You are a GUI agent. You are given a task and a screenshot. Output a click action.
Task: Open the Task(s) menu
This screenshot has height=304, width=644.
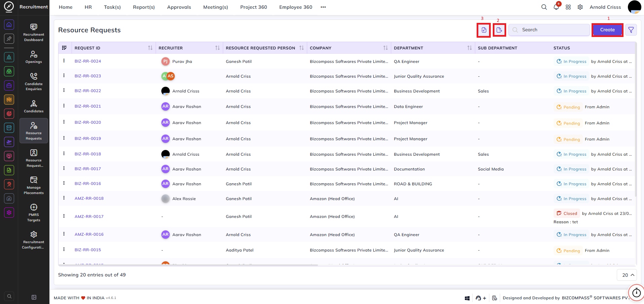(112, 7)
